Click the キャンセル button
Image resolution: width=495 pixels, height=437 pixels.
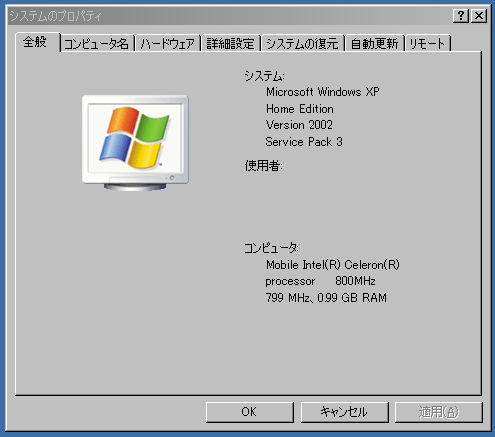click(344, 412)
